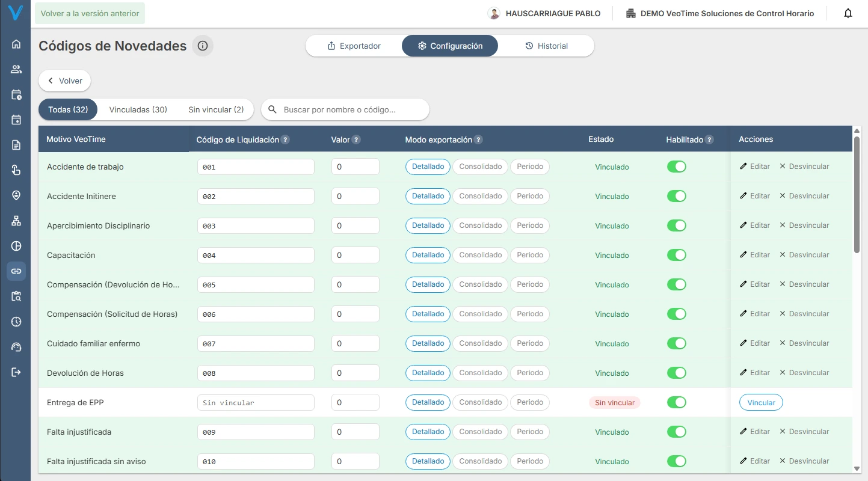868x481 pixels.
Task: Select the Configuración tab
Action: [450, 46]
